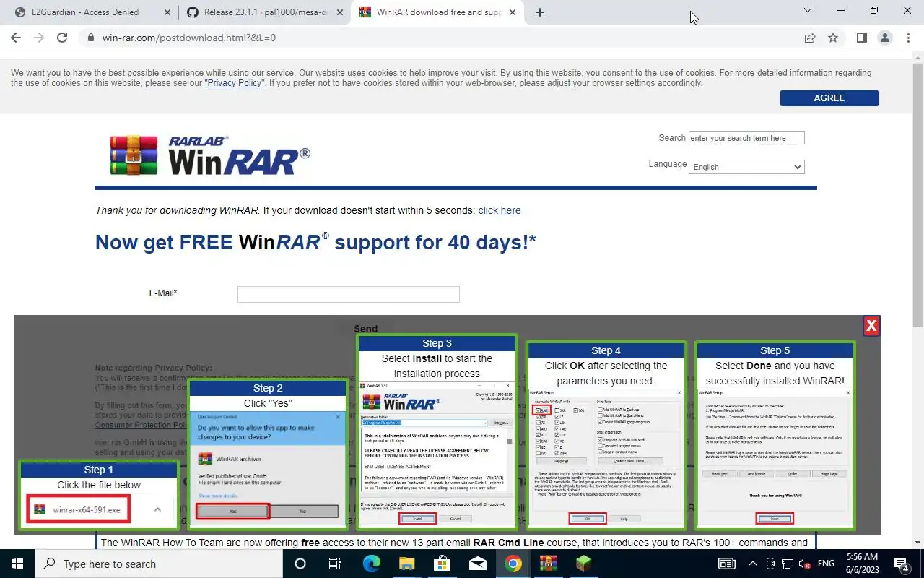Open the notification center icon
This screenshot has width=924, height=578.
[x=902, y=564]
